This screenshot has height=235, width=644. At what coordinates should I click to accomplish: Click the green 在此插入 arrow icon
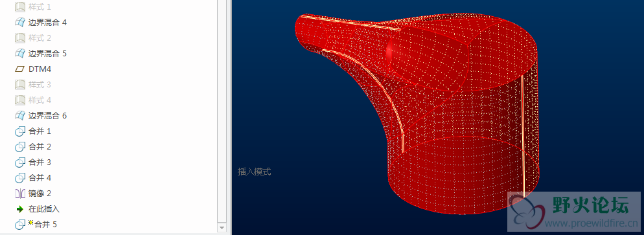(x=19, y=209)
